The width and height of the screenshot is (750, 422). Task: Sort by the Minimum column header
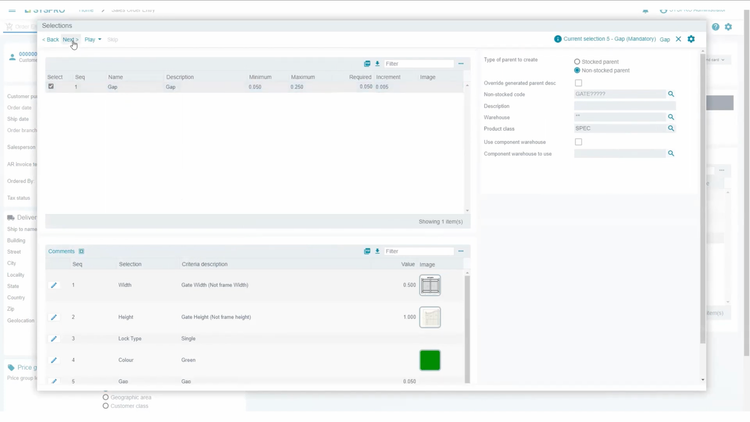click(x=260, y=77)
